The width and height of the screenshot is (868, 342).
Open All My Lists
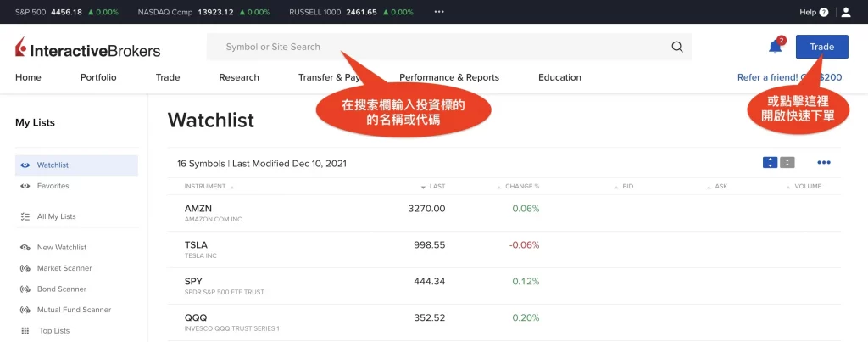tap(57, 216)
